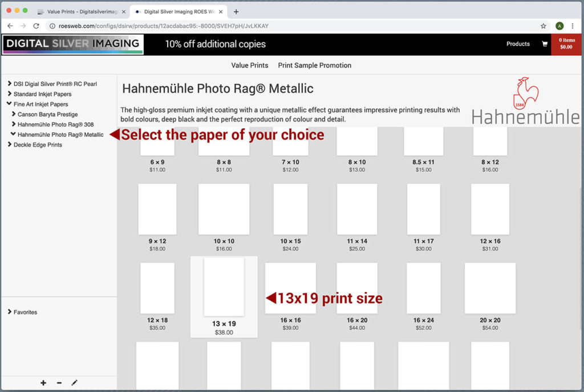584x392 pixels.
Task: Switch to Digital Silver Imaging ROES tab
Action: tap(179, 11)
